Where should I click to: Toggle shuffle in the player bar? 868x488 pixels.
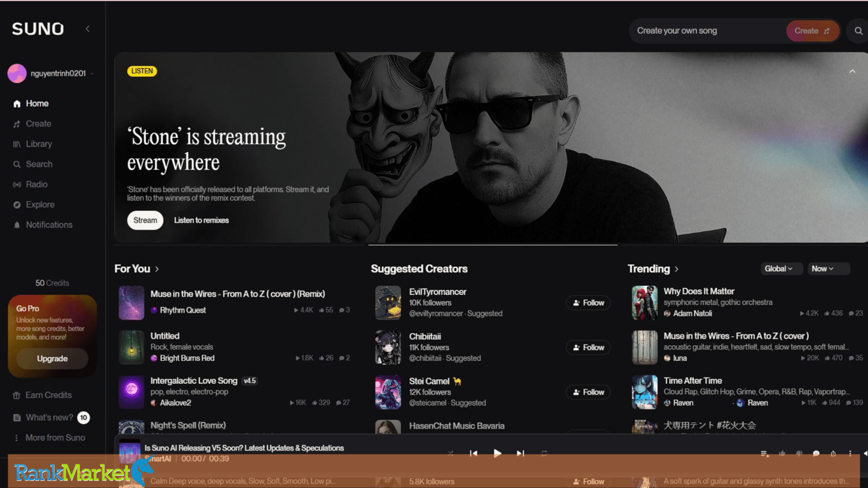pyautogui.click(x=451, y=453)
